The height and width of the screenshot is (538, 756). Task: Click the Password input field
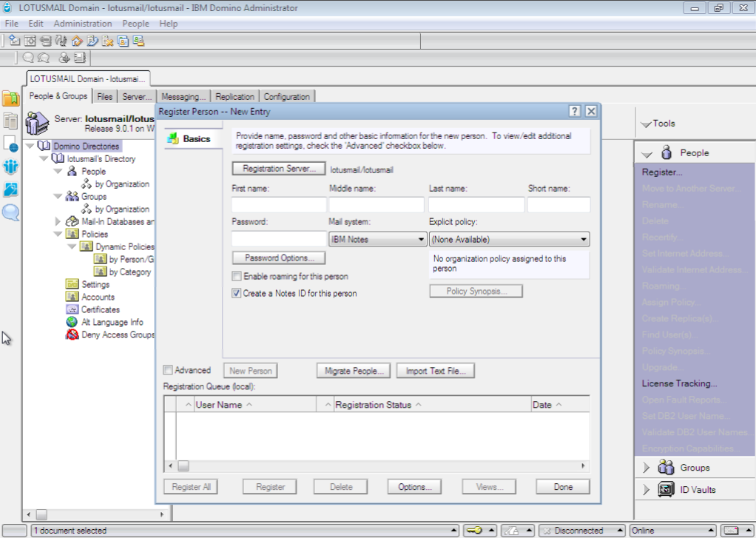point(279,239)
